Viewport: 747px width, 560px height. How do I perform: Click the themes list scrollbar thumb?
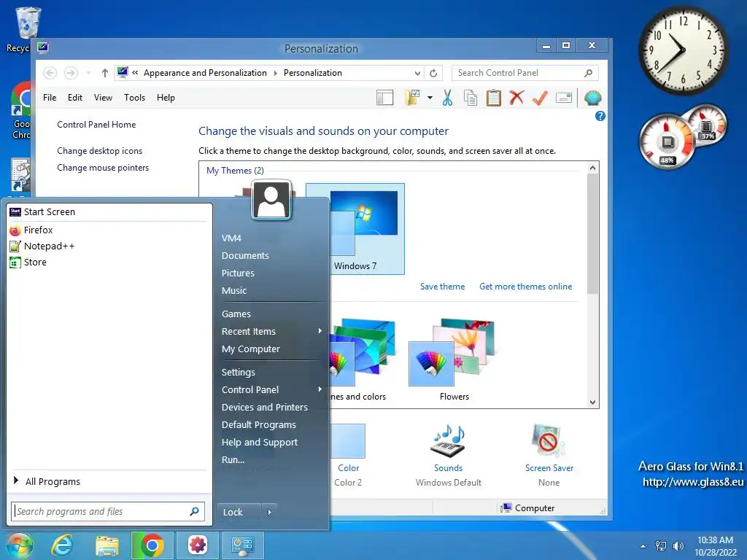tap(592, 233)
